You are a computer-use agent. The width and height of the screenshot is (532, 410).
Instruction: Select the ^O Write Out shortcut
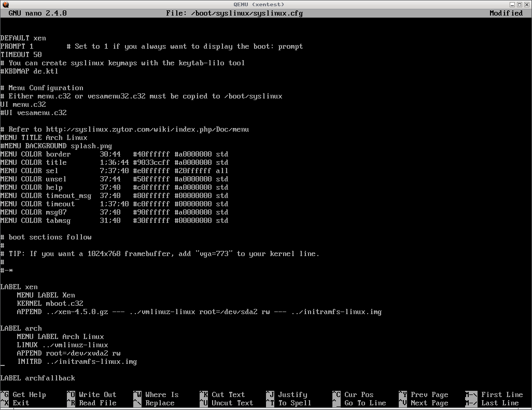(x=91, y=394)
